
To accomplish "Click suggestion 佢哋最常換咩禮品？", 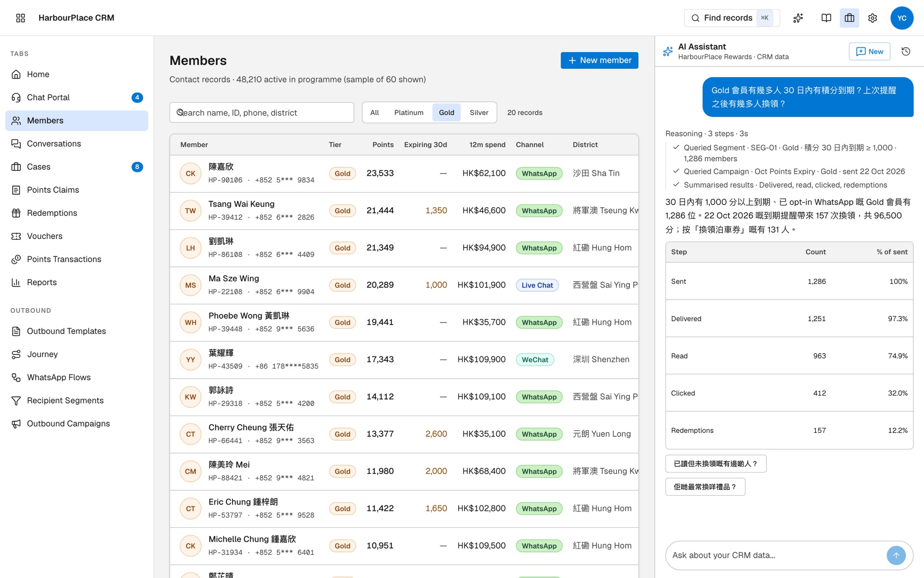I will tap(705, 487).
